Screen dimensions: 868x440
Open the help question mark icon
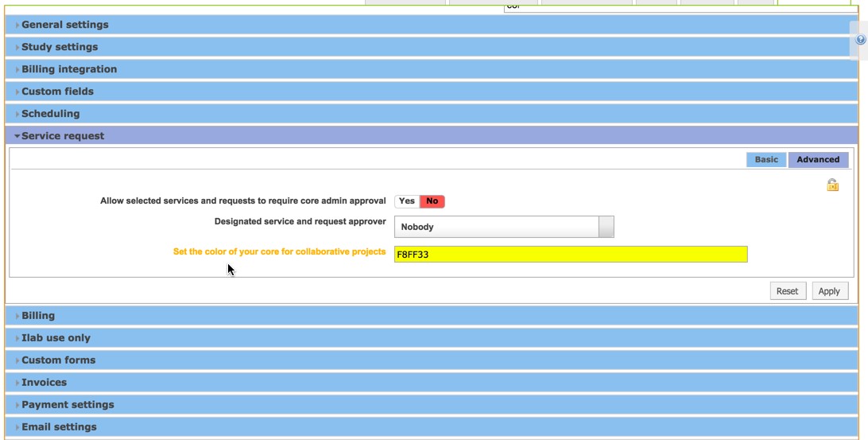point(860,40)
